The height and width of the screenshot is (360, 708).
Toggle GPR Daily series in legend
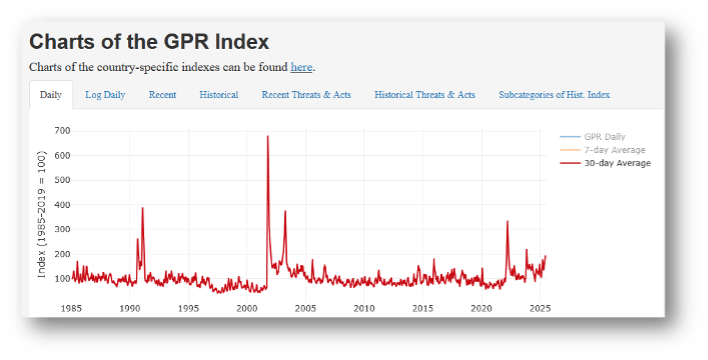[x=605, y=136]
